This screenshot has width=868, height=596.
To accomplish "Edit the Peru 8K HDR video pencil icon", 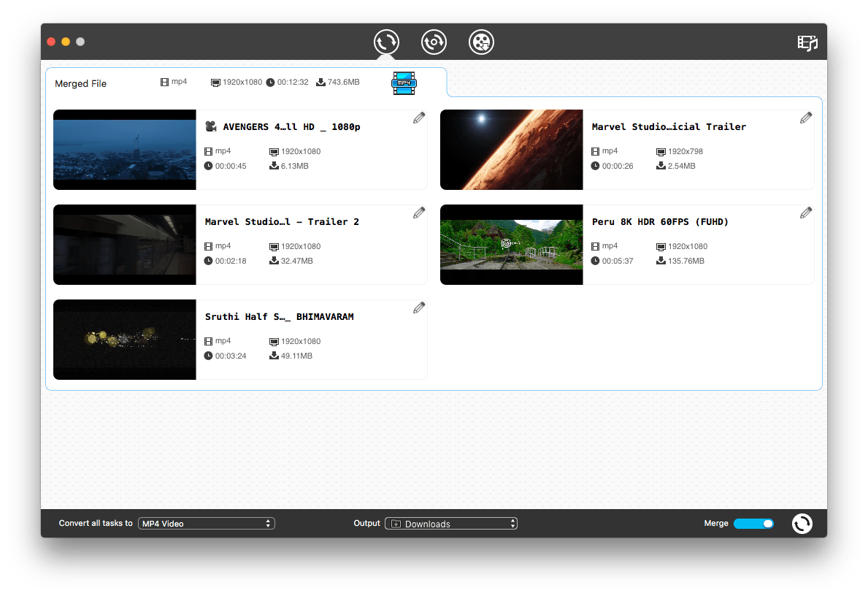I will [x=806, y=213].
